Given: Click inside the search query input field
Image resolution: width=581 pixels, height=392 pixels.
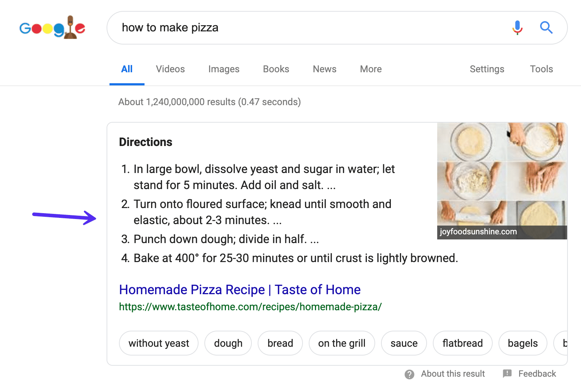Looking at the screenshot, I should tap(255, 27).
